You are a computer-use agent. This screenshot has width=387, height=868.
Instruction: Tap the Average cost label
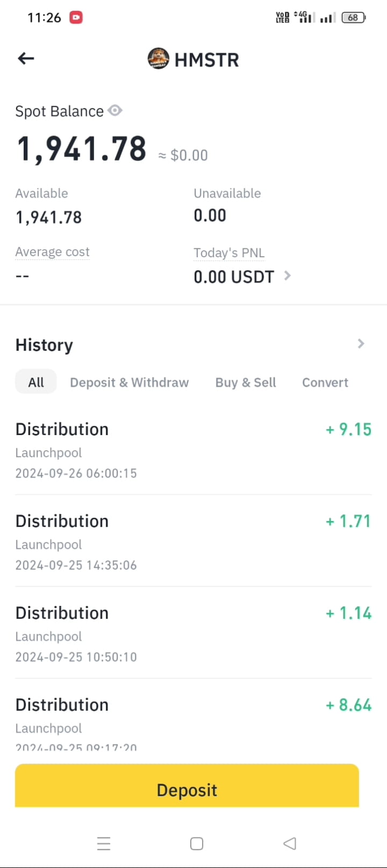pos(52,252)
